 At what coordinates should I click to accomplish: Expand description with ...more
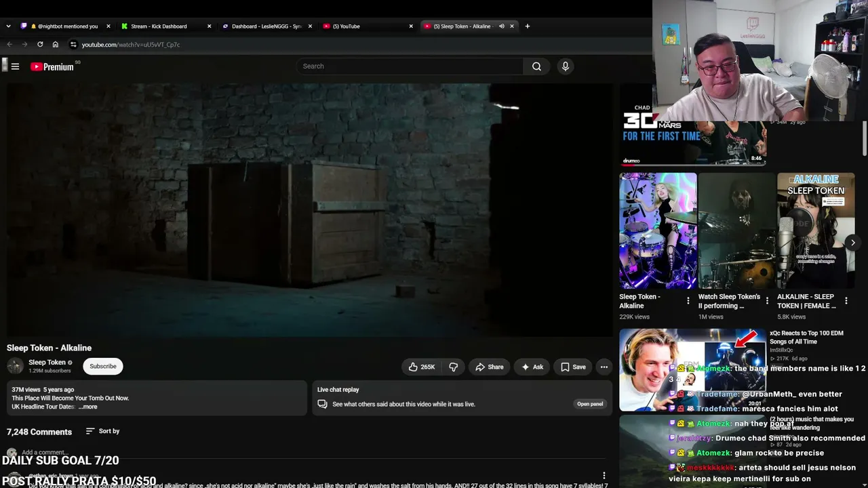point(88,407)
